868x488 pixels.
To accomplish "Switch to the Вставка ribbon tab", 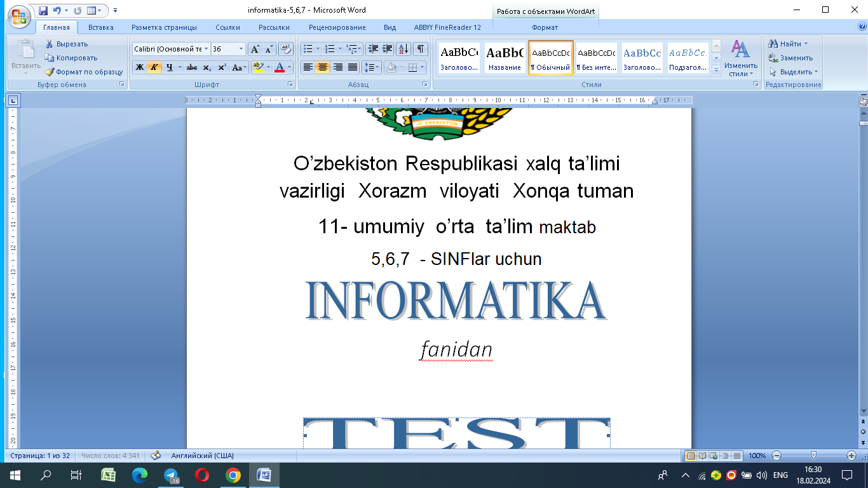I will [101, 27].
